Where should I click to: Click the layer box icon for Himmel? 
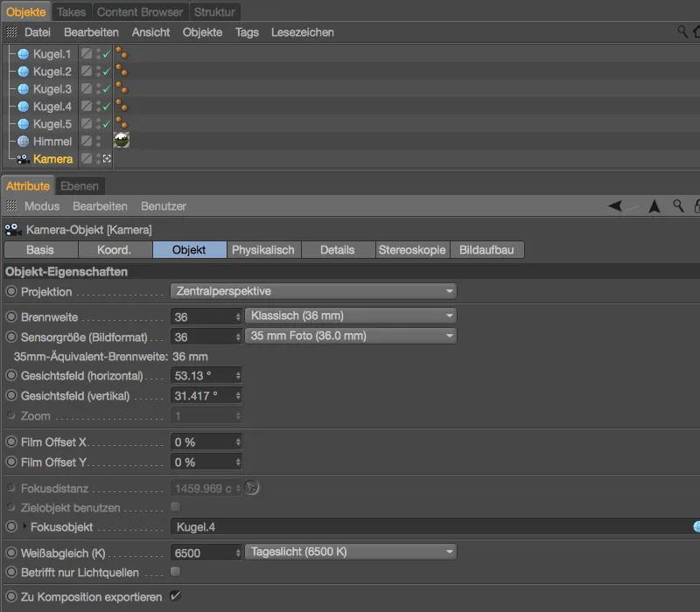87,142
